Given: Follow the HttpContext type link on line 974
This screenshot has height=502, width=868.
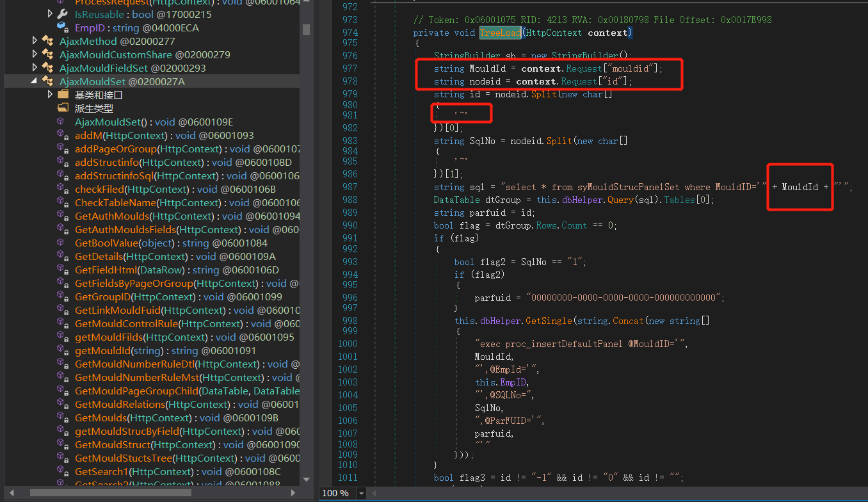Looking at the screenshot, I should [x=555, y=32].
